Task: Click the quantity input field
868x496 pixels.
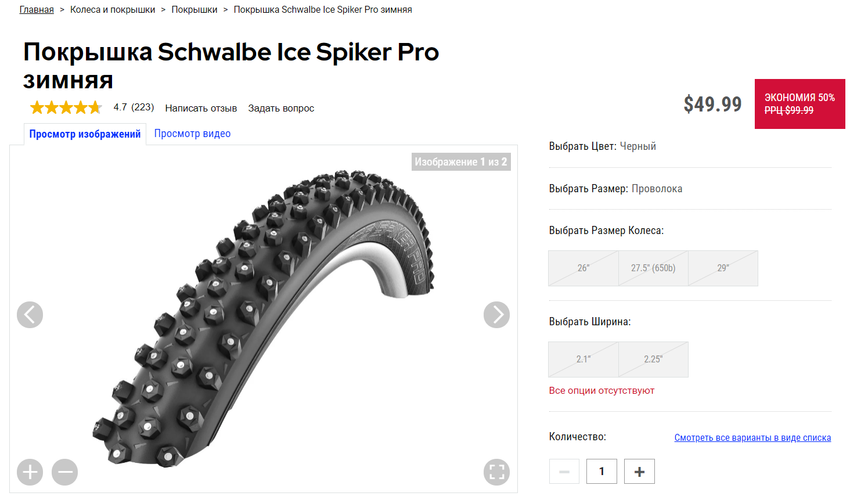Action: tap(602, 472)
